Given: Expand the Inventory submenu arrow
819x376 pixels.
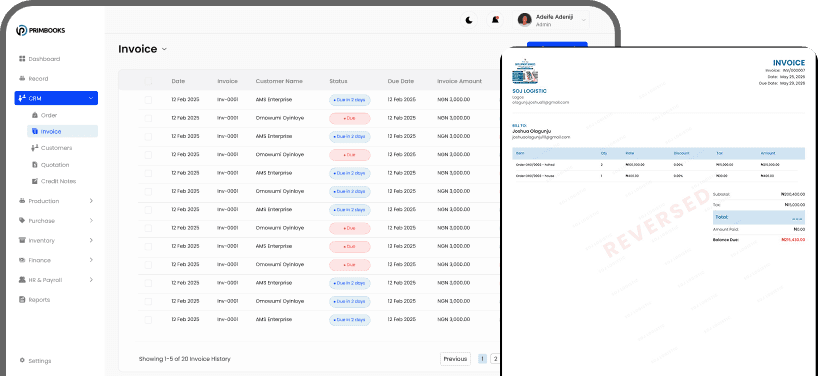Looking at the screenshot, I should point(91,241).
